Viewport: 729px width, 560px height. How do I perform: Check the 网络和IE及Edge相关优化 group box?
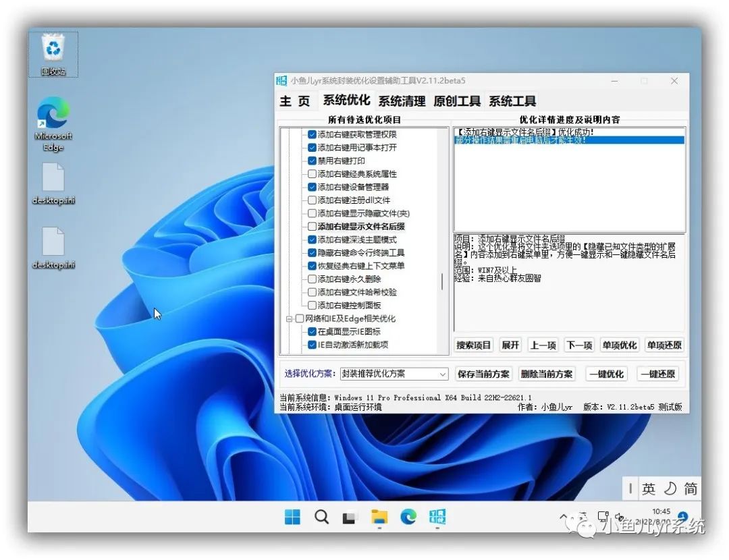click(300, 318)
